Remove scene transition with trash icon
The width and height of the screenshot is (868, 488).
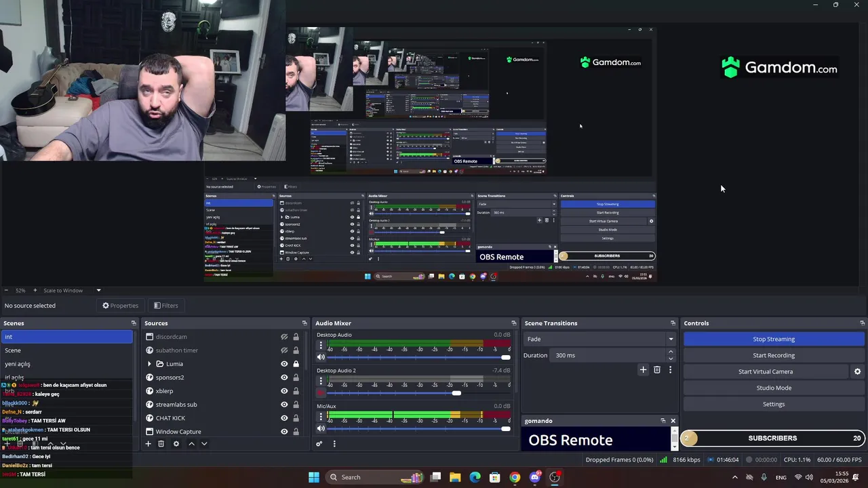tap(657, 370)
